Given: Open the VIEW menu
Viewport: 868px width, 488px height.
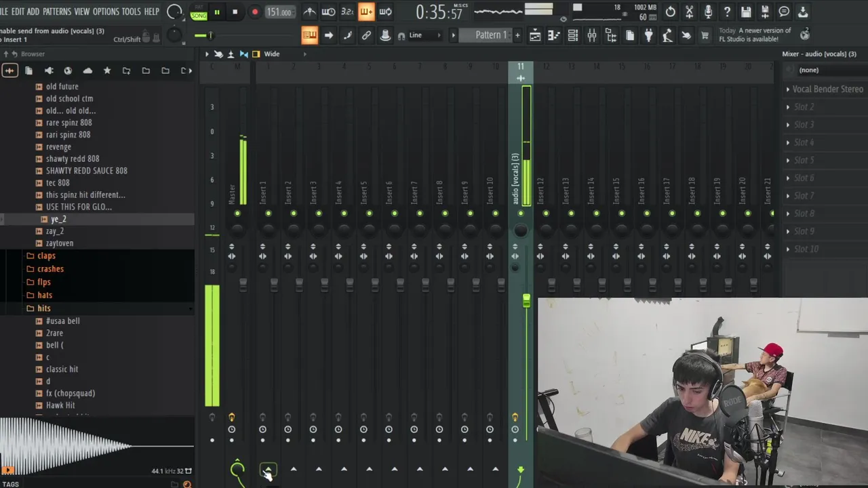Looking at the screenshot, I should pyautogui.click(x=82, y=12).
